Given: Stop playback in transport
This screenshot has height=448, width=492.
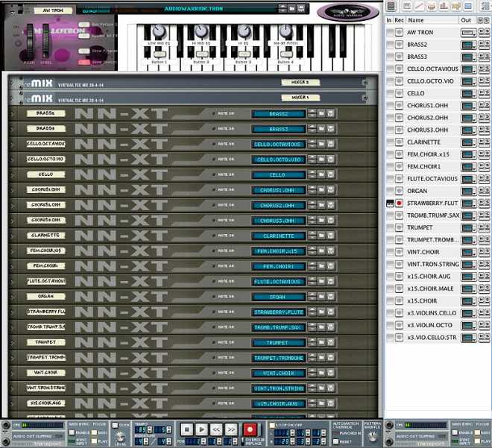Looking at the screenshot, I should point(186,429).
